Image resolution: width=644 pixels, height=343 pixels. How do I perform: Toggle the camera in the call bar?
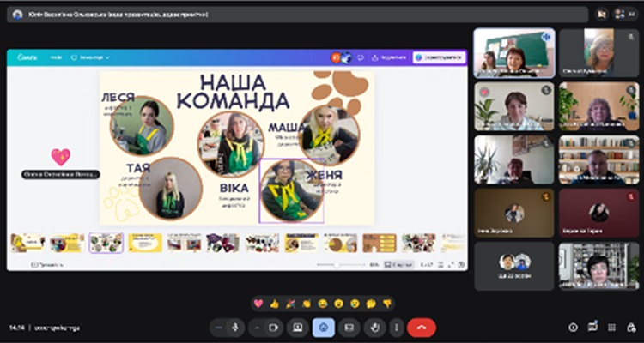tap(274, 327)
